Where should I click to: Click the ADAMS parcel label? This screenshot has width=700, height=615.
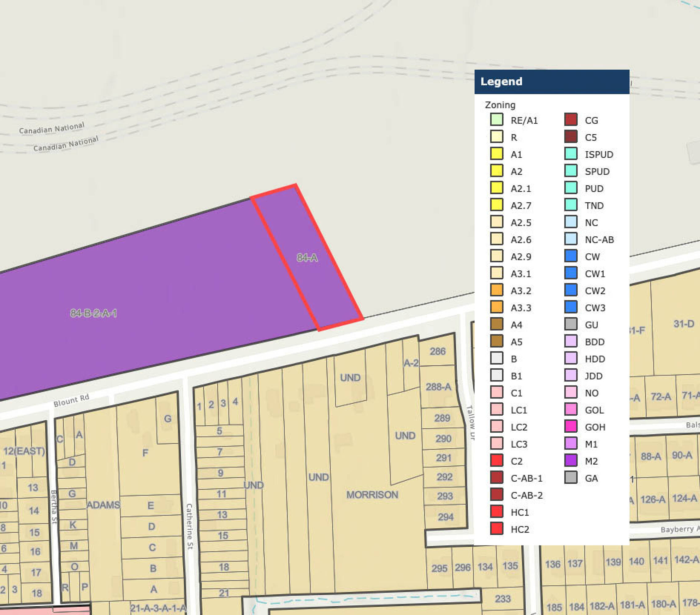pos(103,505)
